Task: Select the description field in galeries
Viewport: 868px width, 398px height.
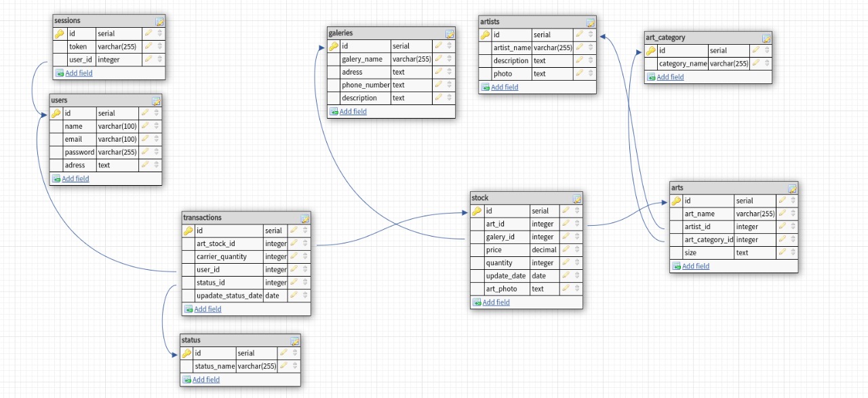Action: click(x=359, y=98)
